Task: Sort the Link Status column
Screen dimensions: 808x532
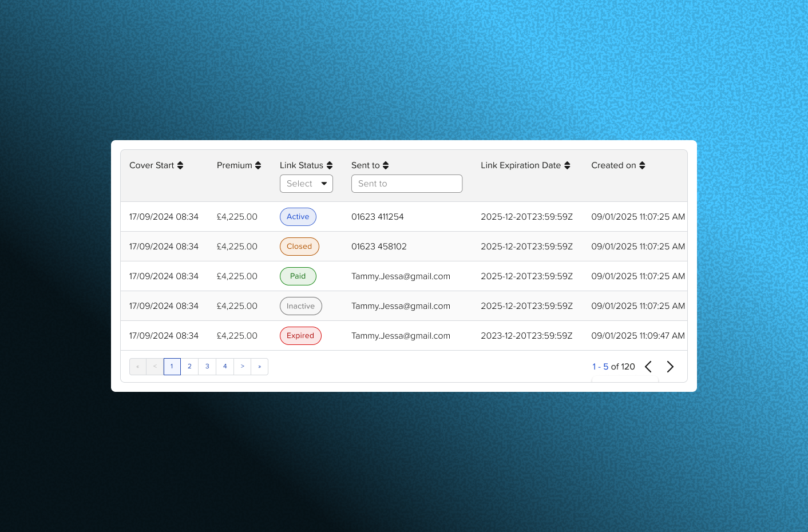Action: click(x=330, y=165)
